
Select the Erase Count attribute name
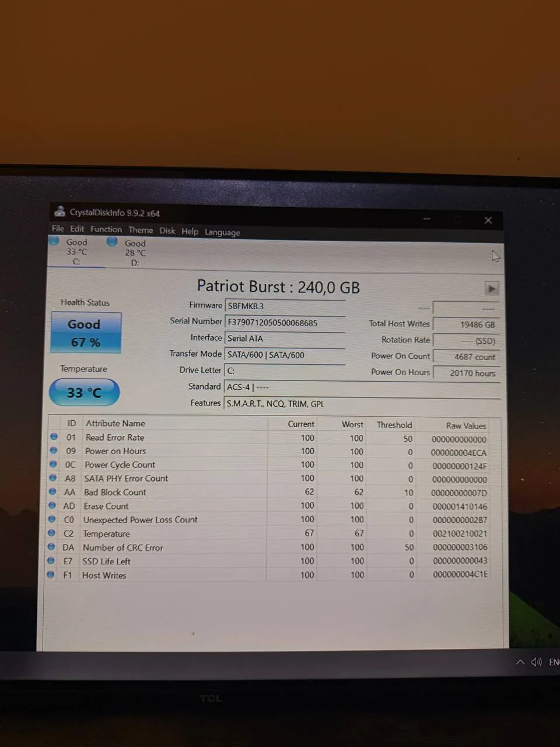tap(106, 506)
